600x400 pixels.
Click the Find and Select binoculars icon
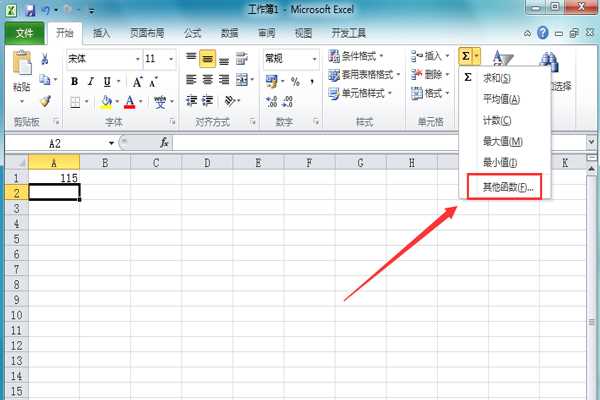pos(549,62)
